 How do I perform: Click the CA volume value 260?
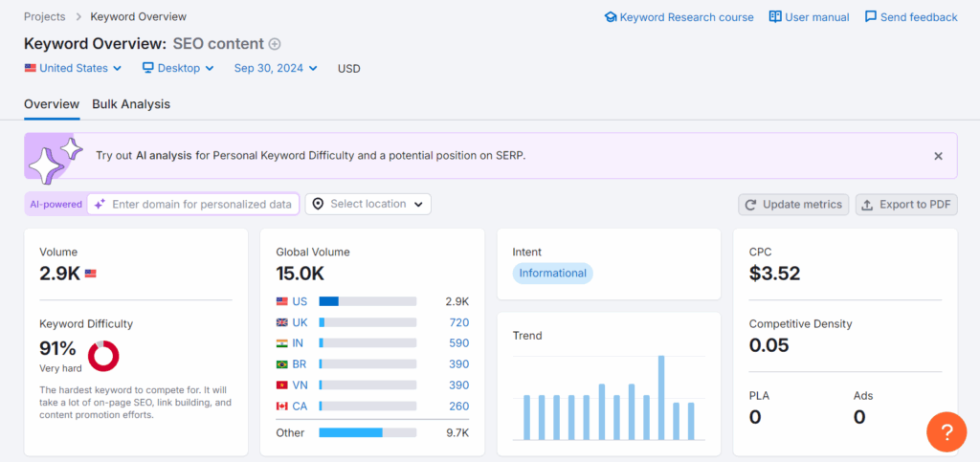tap(458, 407)
